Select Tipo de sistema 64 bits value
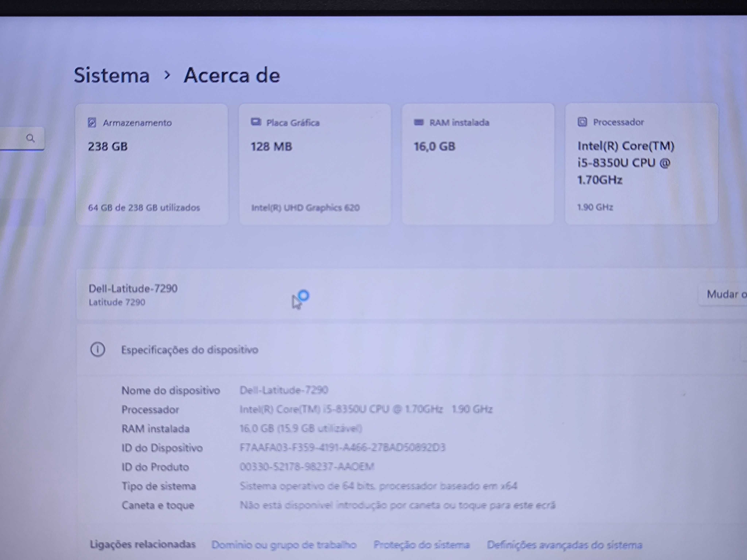Image resolution: width=747 pixels, height=560 pixels. pyautogui.click(x=378, y=486)
